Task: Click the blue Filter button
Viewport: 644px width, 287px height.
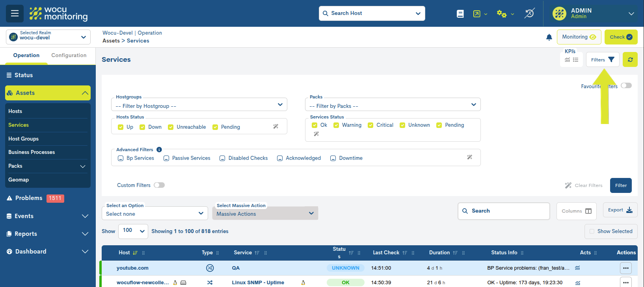Action: [x=620, y=185]
